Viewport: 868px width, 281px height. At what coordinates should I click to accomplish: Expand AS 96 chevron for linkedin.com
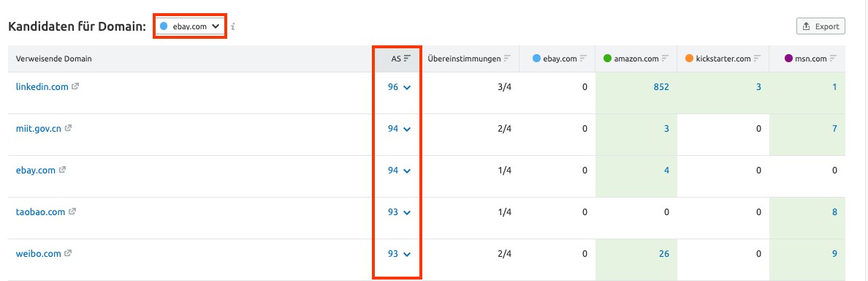point(408,88)
